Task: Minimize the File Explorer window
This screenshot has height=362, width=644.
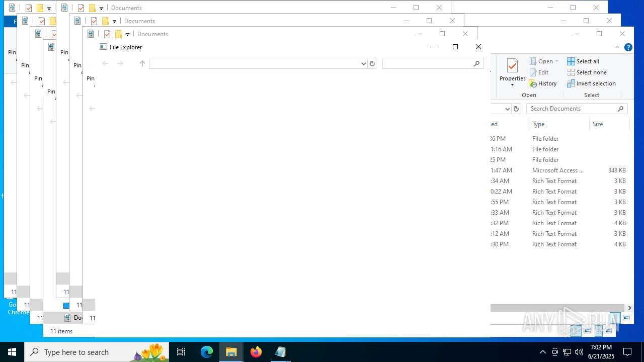Action: [x=432, y=47]
